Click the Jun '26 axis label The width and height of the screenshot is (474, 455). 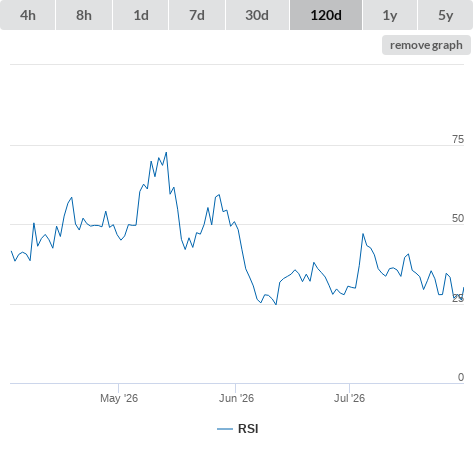[236, 398]
